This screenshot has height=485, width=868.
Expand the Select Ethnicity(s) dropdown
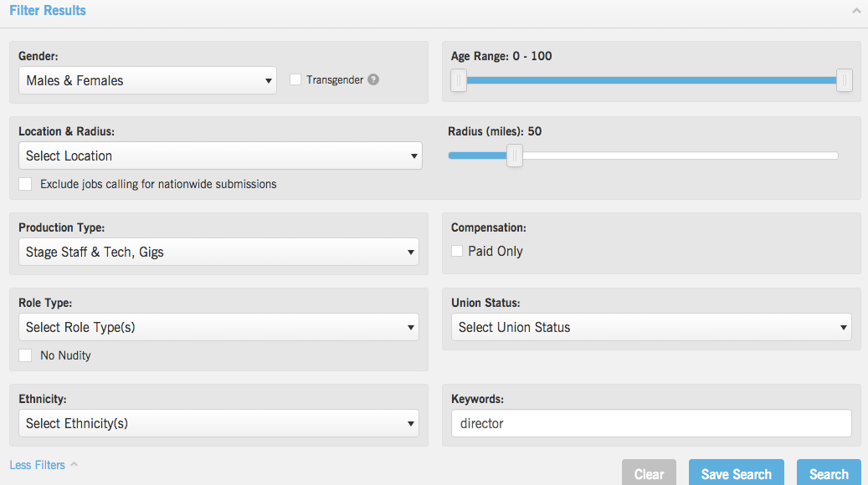click(x=218, y=424)
